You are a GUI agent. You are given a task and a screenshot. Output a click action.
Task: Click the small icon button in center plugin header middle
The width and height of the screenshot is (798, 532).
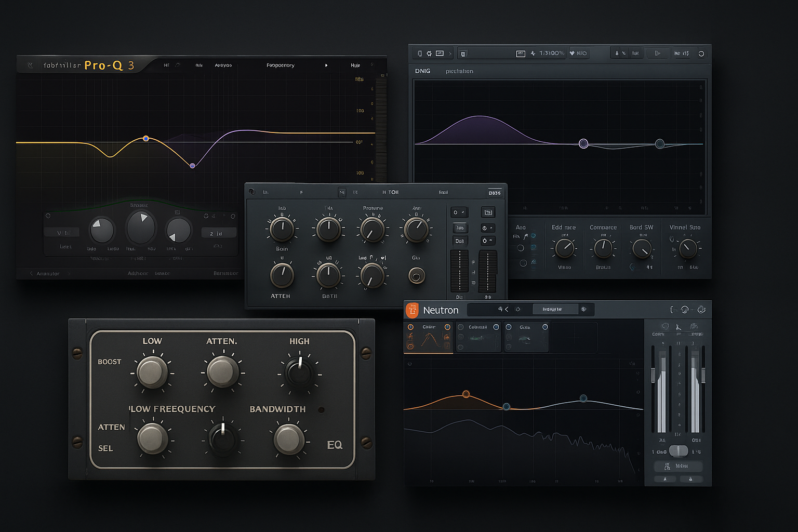pyautogui.click(x=342, y=192)
